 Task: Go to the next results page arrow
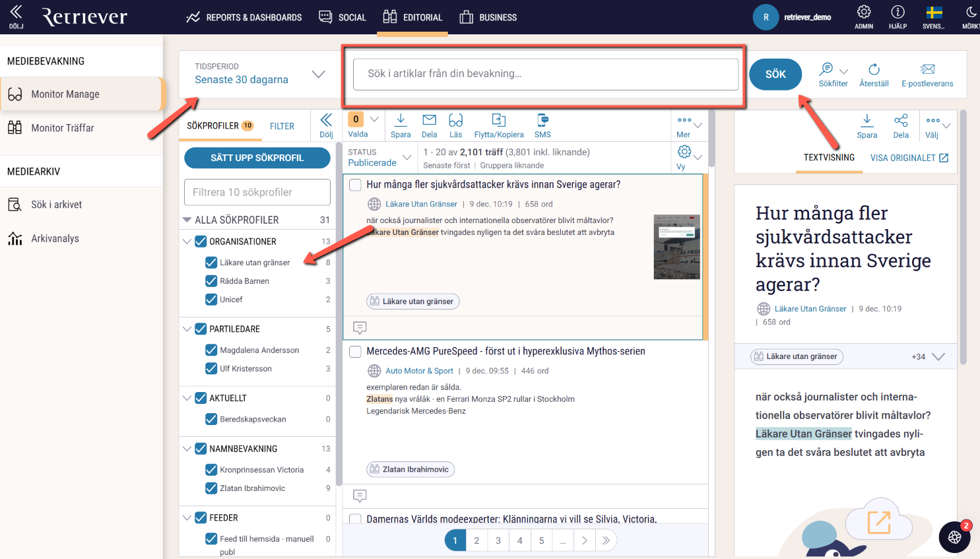coord(584,541)
